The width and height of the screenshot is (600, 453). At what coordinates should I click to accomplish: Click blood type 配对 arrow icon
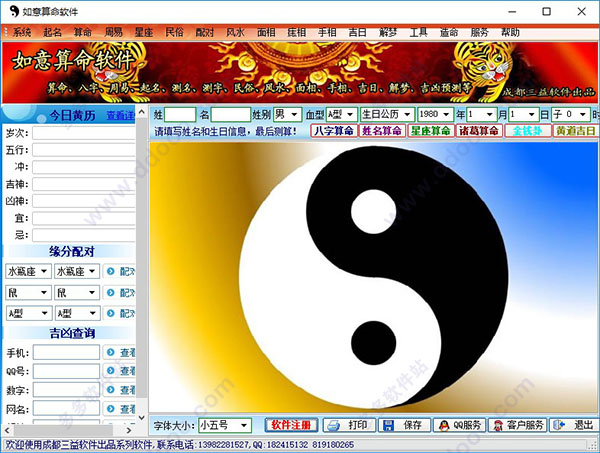pos(111,313)
